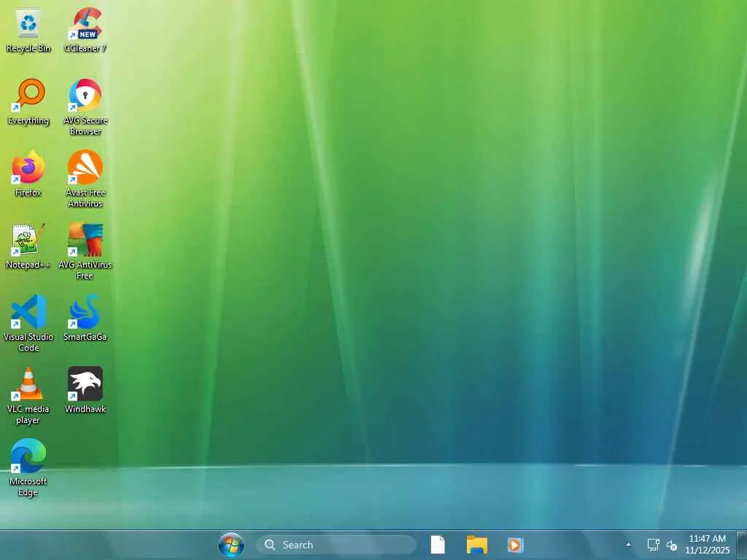Open VLC media player shortcut
This screenshot has width=747, height=560.
point(28,395)
